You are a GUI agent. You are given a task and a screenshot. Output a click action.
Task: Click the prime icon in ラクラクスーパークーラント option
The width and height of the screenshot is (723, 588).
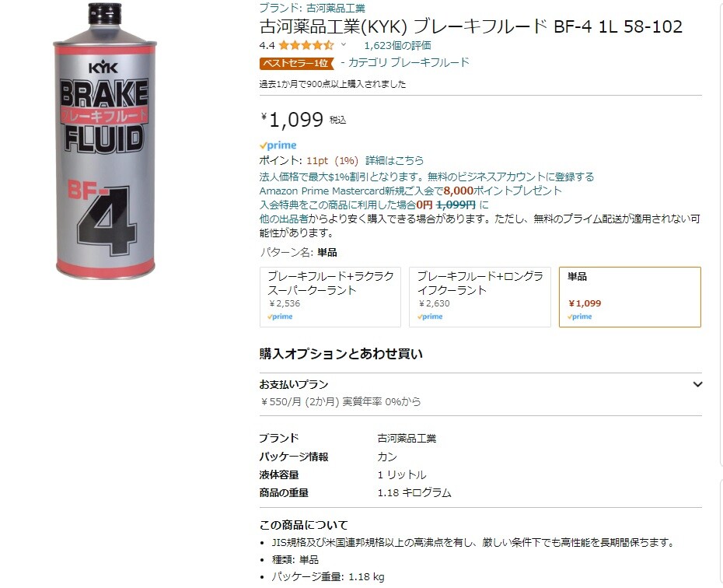click(x=280, y=317)
